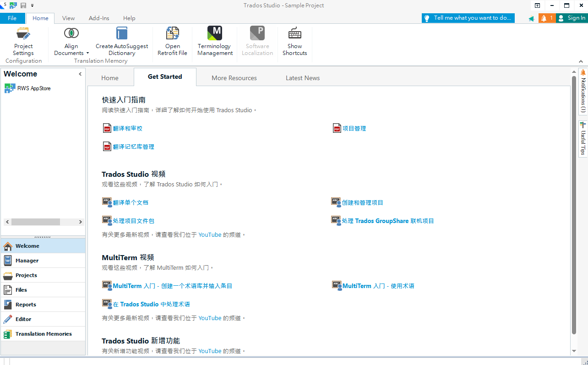588x365 pixels.
Task: Expand the Align Documents dropdown arrow
Action: 87,53
